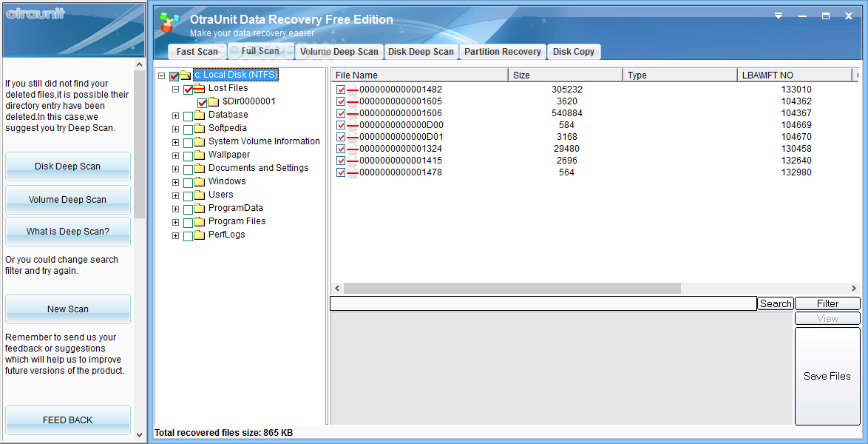This screenshot has height=444, width=868.
Task: Click file icon of 0000000000000D00
Action: [353, 125]
